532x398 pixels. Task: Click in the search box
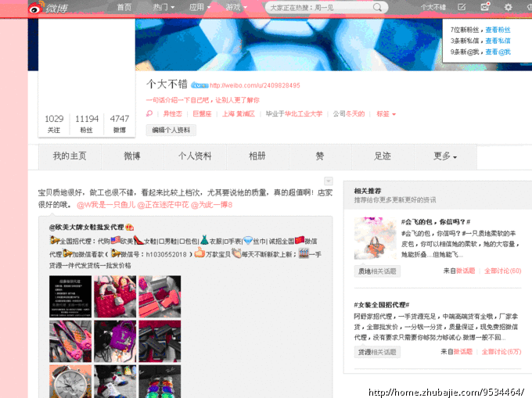pos(319,8)
